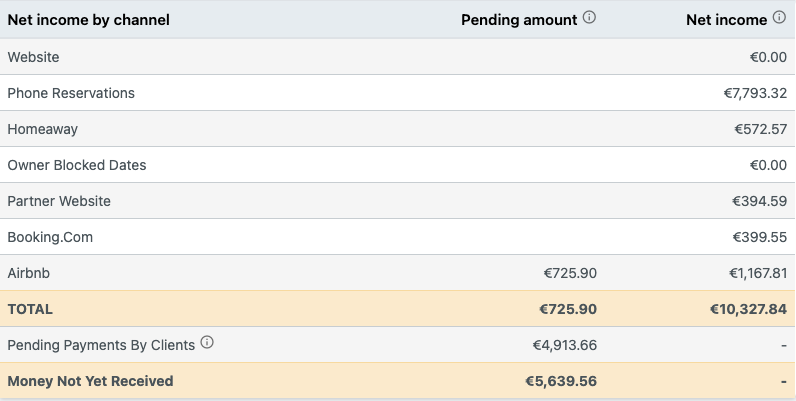Screen dimensions: 796x401
Task: Click the Net income by channel header
Action: point(88,20)
